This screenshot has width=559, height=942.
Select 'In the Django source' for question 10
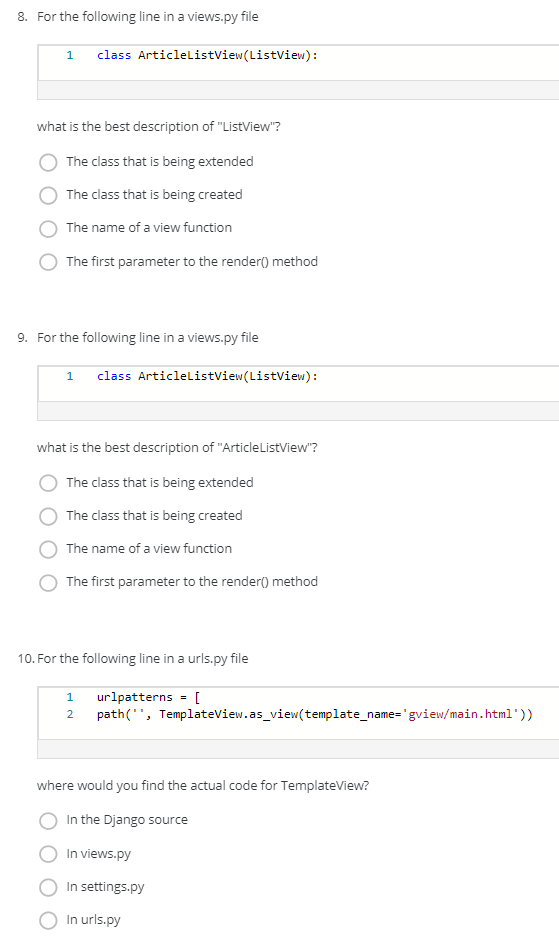click(48, 821)
